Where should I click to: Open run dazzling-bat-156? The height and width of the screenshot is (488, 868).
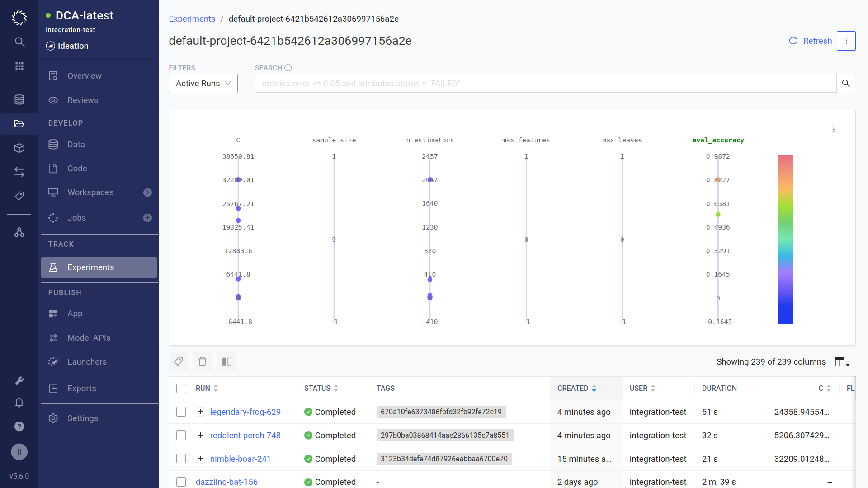click(x=226, y=482)
